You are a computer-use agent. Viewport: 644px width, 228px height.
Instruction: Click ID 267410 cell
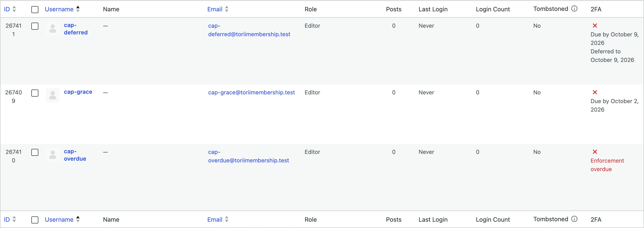[14, 156]
